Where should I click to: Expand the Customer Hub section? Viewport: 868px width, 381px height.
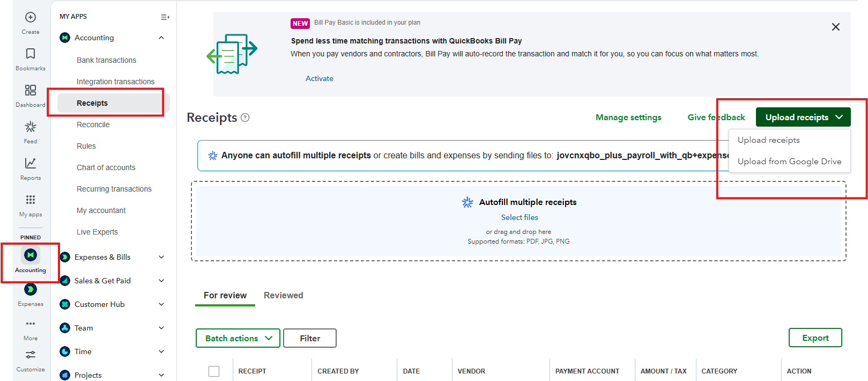[161, 304]
